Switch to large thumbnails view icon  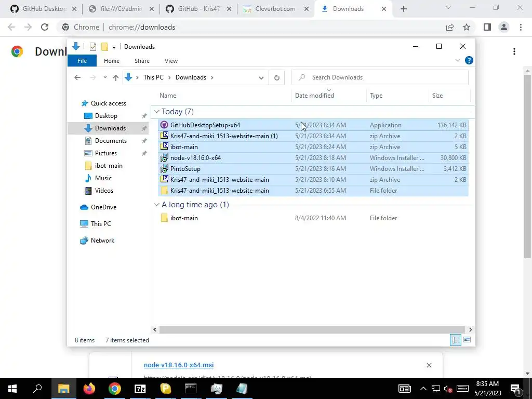467,340
